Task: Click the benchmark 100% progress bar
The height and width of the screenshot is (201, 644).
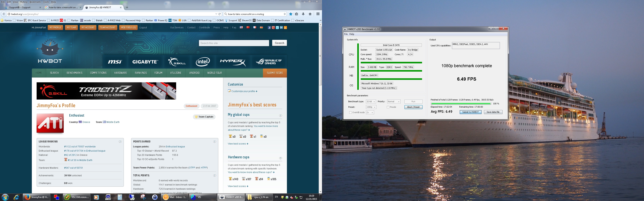Action: point(461,104)
